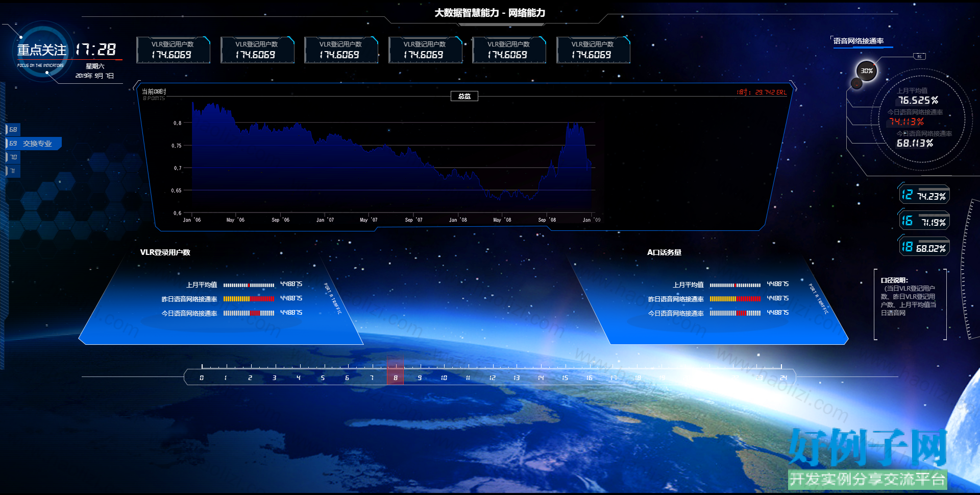Click the Sep '08 label on chart axis
This screenshot has width=980, height=495.
547,220
